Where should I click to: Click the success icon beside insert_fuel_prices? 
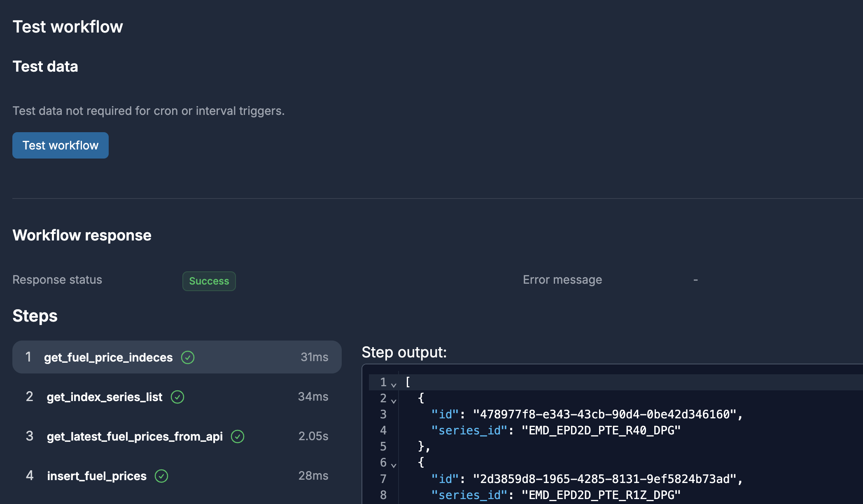pyautogui.click(x=162, y=476)
